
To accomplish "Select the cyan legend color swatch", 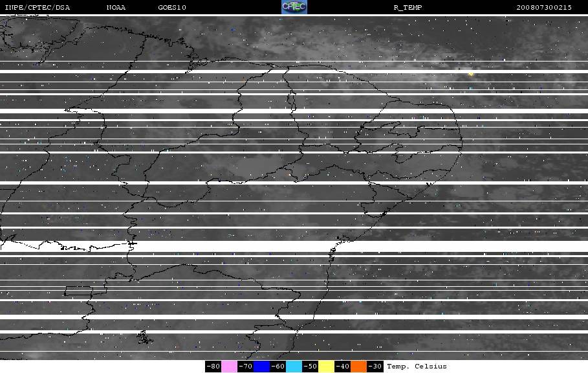I will pos(294,367).
